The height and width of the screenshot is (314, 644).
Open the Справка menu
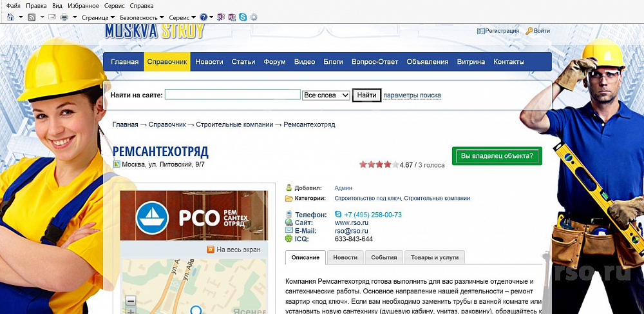[142, 6]
